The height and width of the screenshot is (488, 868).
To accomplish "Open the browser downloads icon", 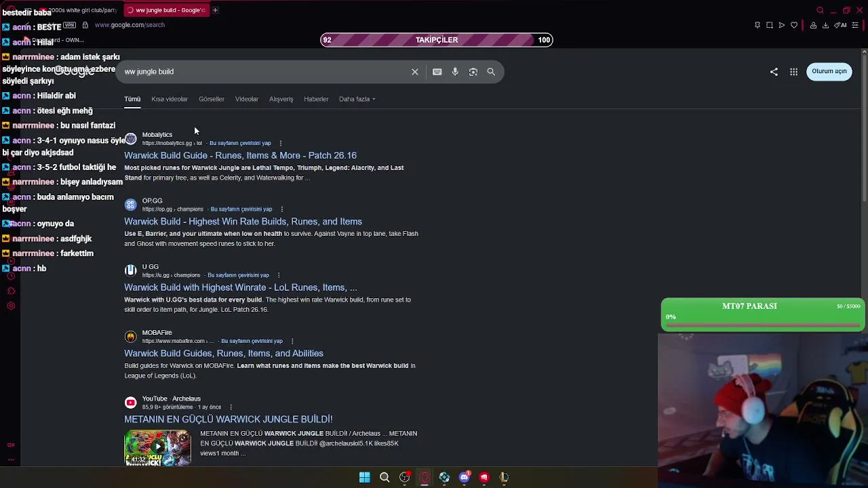I will click(825, 25).
